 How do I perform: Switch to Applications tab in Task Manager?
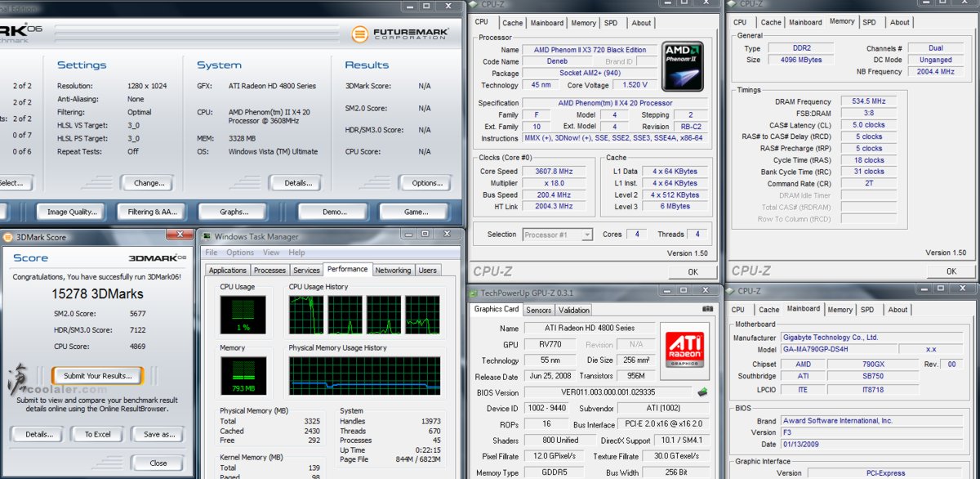coord(228,271)
